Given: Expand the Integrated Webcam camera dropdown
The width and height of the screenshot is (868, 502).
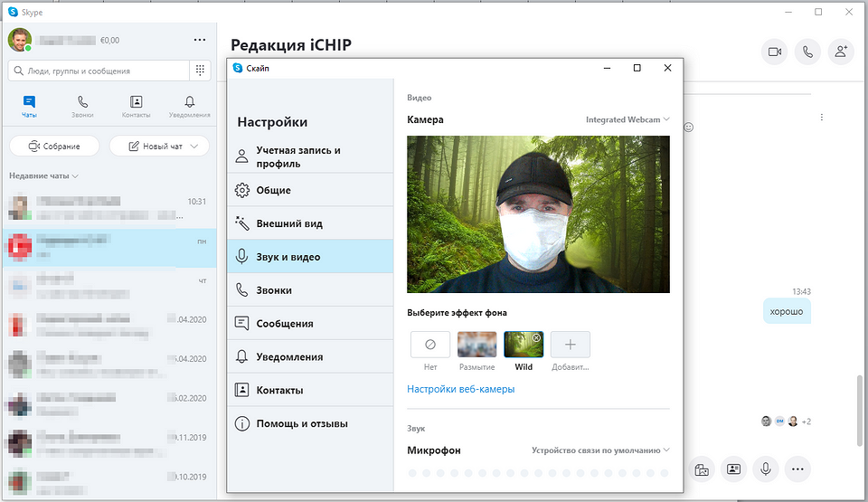Looking at the screenshot, I should 627,119.
